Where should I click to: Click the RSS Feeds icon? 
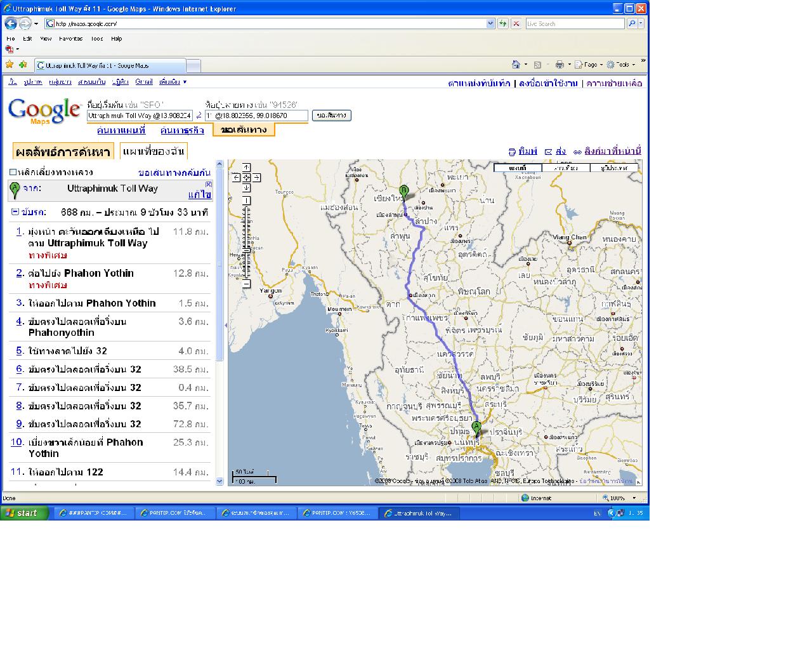point(537,65)
